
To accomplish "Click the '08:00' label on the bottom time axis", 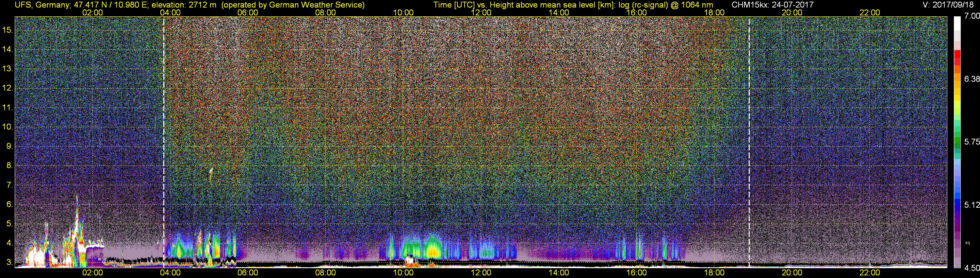I will [x=326, y=273].
